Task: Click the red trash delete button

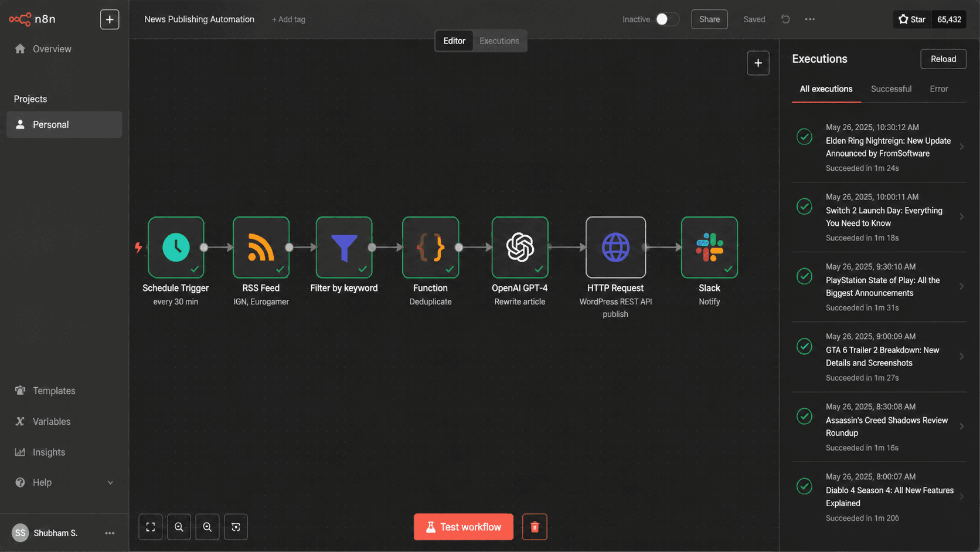Action: pos(535,527)
